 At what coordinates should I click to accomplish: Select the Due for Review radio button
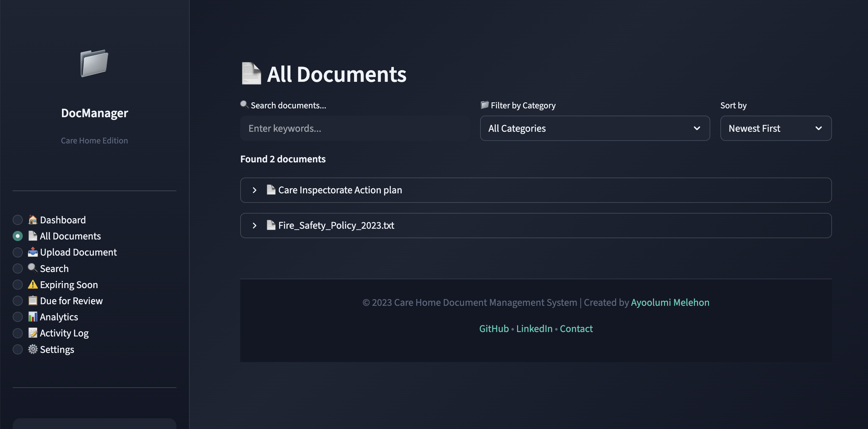[x=17, y=301]
